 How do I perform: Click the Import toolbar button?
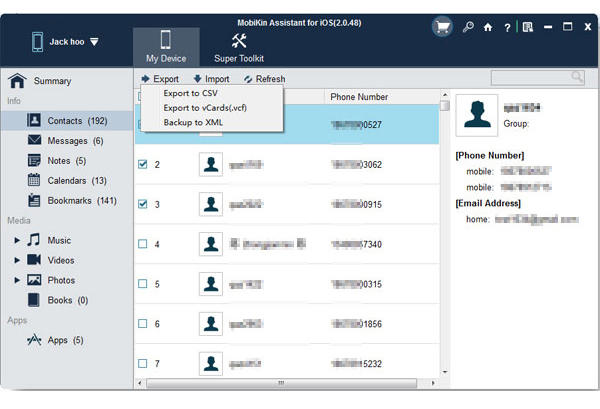click(x=211, y=79)
